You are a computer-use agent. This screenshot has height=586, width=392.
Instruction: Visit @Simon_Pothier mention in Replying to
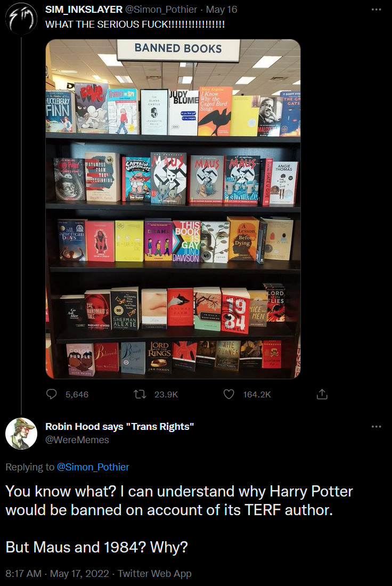93,467
